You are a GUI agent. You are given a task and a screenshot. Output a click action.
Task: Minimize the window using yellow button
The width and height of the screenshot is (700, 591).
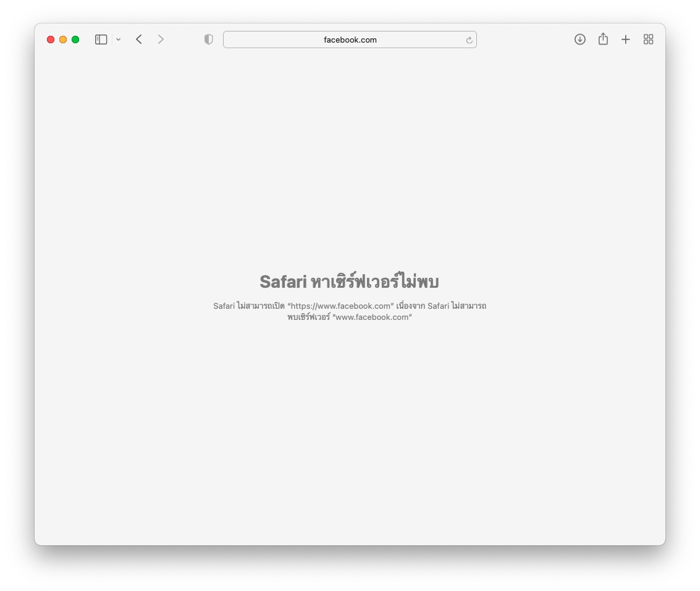tap(63, 40)
